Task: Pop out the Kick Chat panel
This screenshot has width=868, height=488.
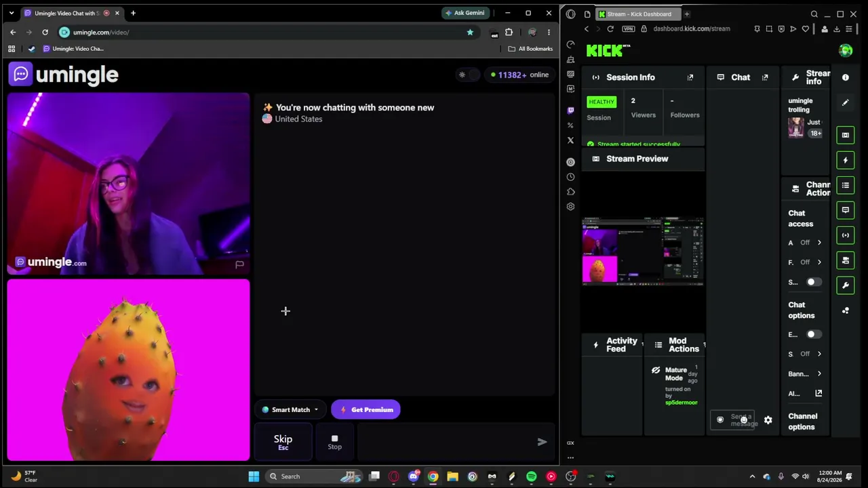Action: [765, 77]
